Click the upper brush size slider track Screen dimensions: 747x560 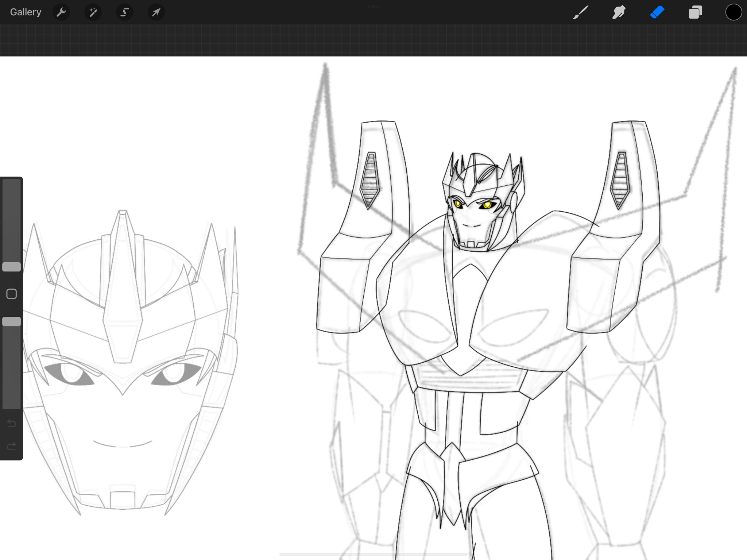[12, 219]
